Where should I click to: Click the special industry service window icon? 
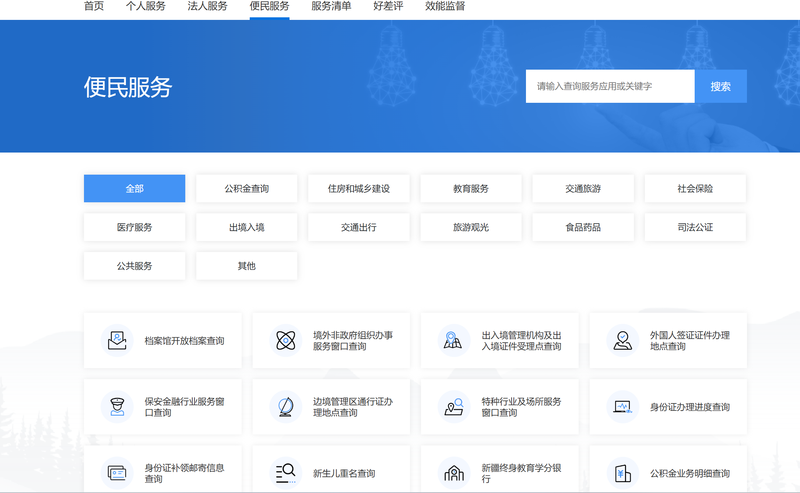(x=455, y=406)
